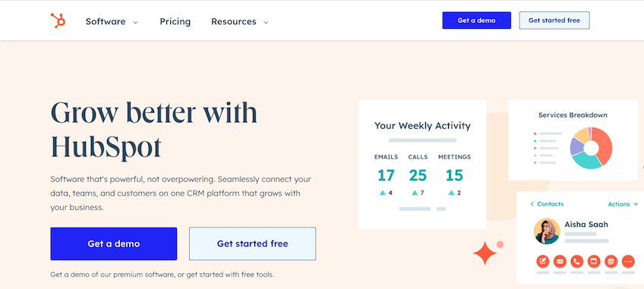Click the calendar meeting icon on contact card
This screenshot has width=644, height=289.
point(611,261)
